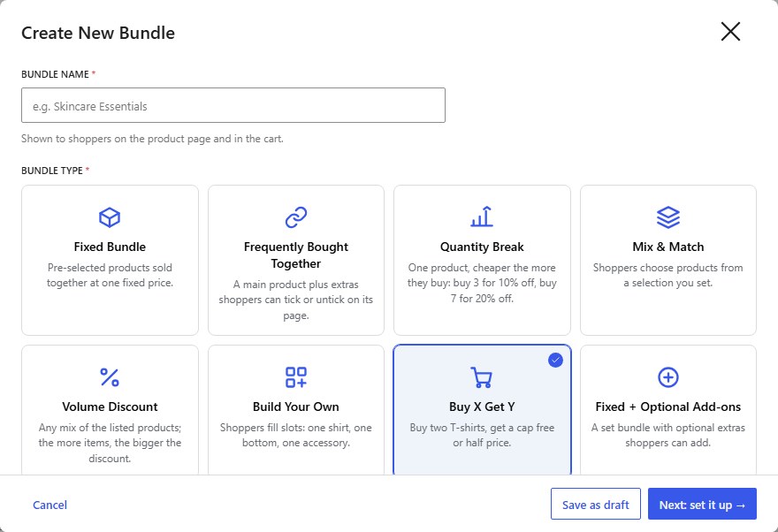Click the Frequently Bought Together link icon

click(295, 217)
